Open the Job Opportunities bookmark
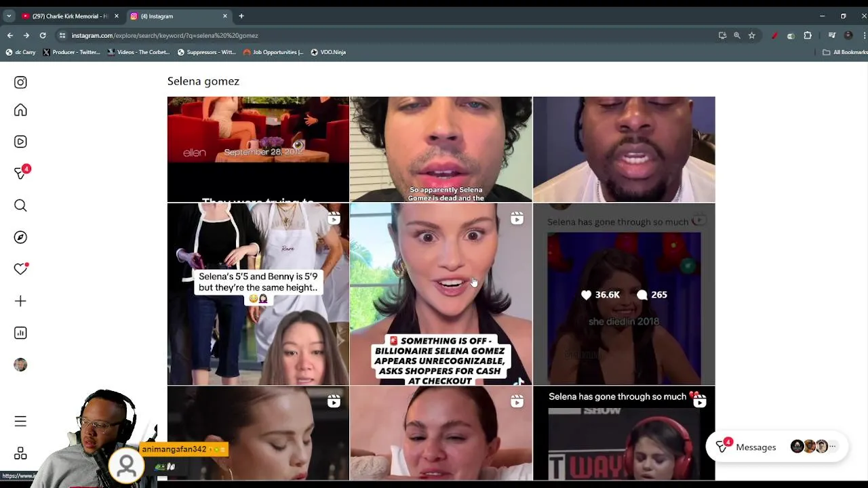 click(x=273, y=52)
